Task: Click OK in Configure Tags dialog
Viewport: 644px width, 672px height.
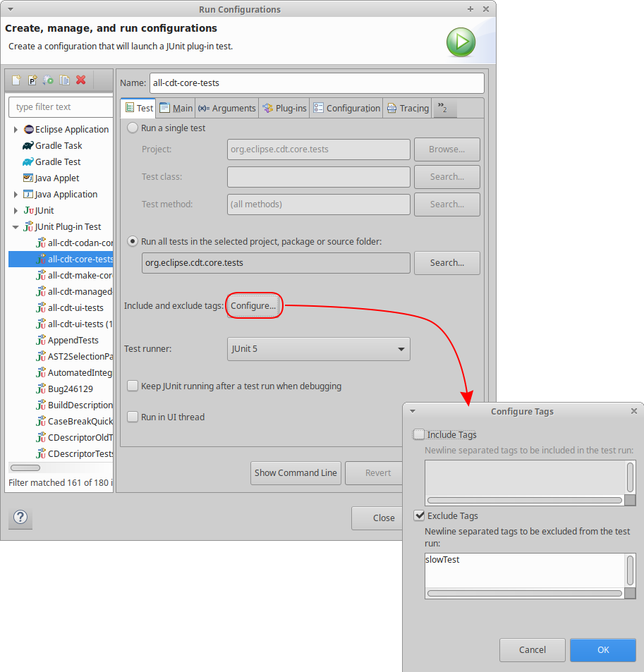Action: (x=603, y=649)
